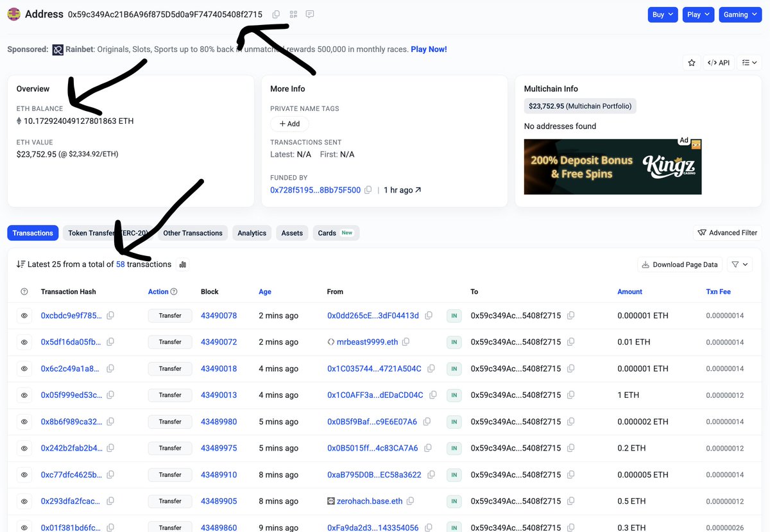Toggle the Age column format
The height and width of the screenshot is (532, 770).
(265, 291)
